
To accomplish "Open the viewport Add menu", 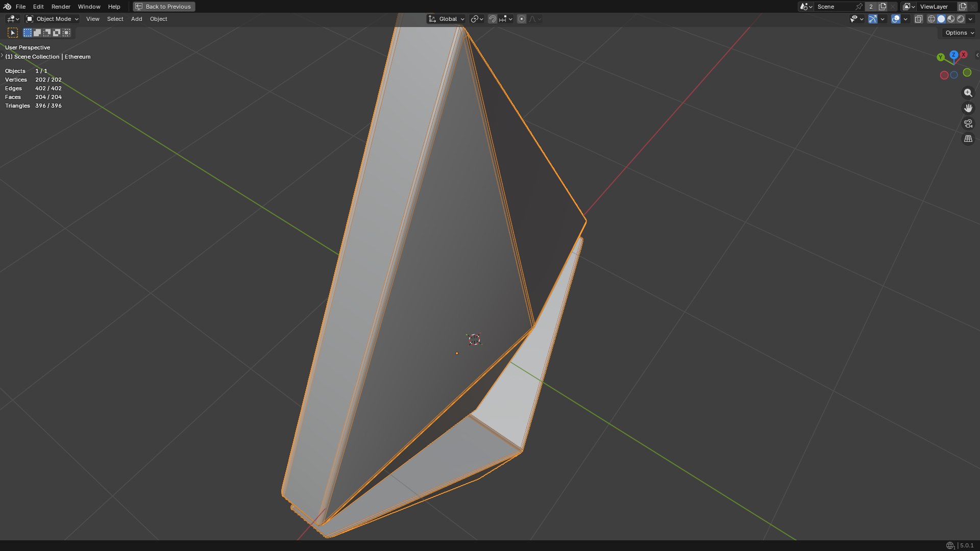I will tap(136, 19).
